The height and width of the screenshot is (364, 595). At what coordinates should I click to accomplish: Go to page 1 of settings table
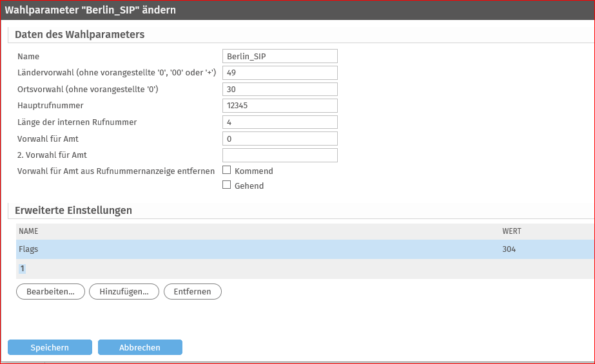[23, 269]
